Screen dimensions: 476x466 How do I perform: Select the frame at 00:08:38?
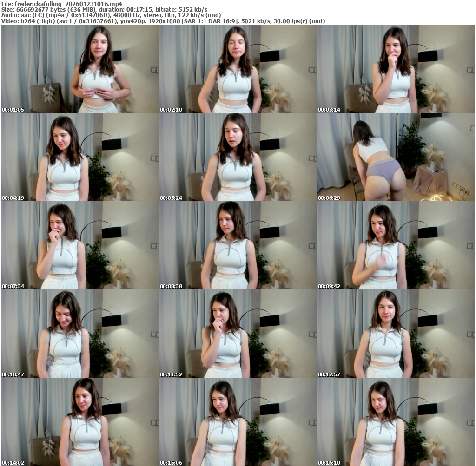pyautogui.click(x=238, y=245)
